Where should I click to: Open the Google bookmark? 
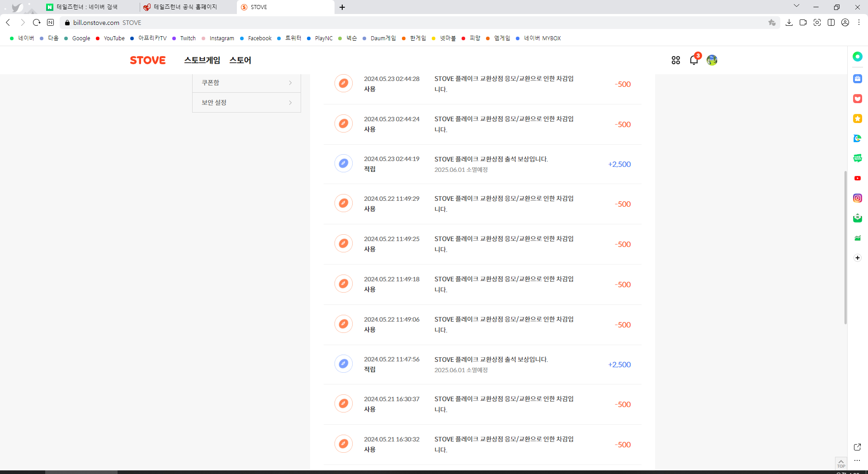click(77, 38)
